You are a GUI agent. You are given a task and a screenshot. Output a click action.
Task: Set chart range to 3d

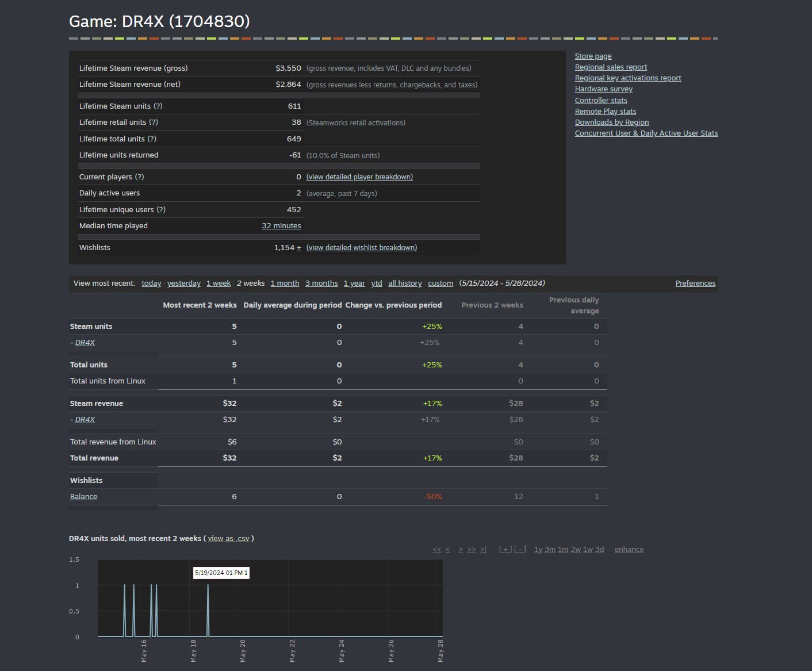[599, 549]
